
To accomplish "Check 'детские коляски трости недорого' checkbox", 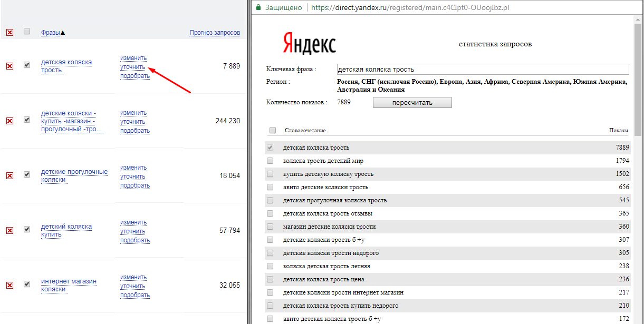I will (x=270, y=253).
